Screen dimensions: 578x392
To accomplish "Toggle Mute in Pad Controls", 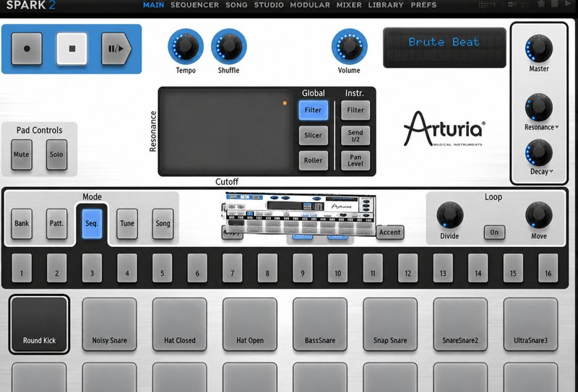I will (x=22, y=154).
